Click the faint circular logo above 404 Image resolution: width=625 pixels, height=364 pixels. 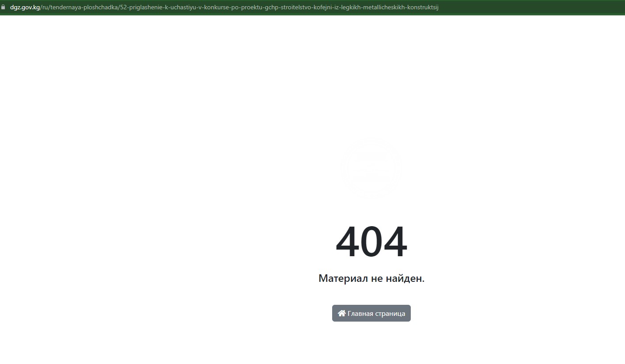tap(371, 168)
